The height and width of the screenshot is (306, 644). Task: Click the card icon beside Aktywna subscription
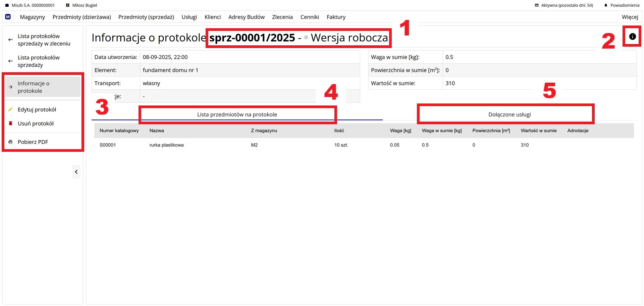point(537,5)
